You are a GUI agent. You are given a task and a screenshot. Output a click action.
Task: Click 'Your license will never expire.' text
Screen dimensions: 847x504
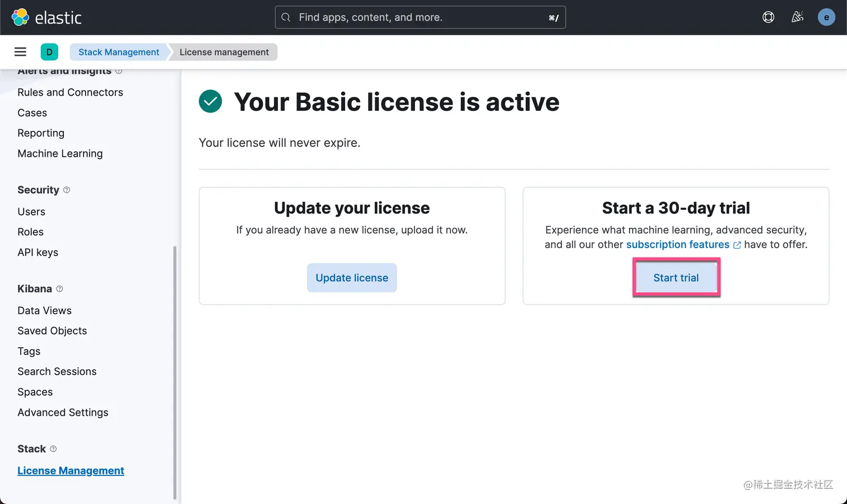[280, 143]
